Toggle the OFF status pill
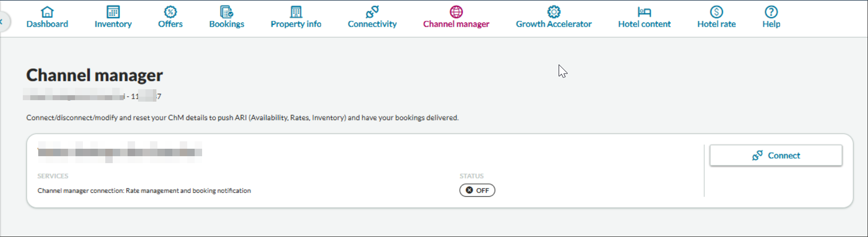The image size is (868, 237). click(477, 190)
